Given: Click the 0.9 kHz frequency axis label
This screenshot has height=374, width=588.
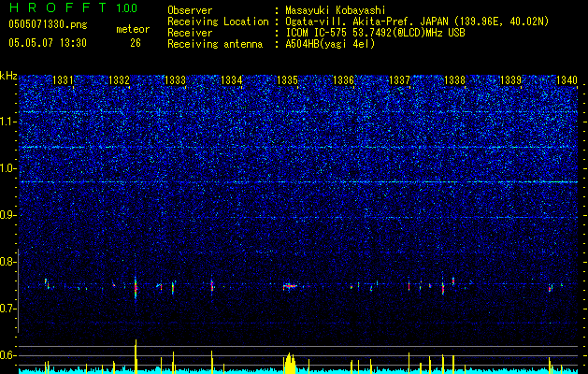Looking at the screenshot, I should pos(7,215).
